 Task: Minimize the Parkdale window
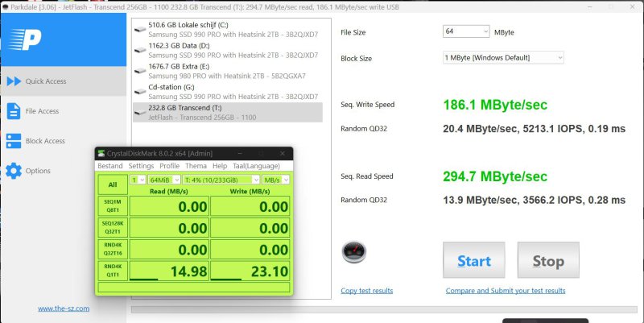(590, 7)
